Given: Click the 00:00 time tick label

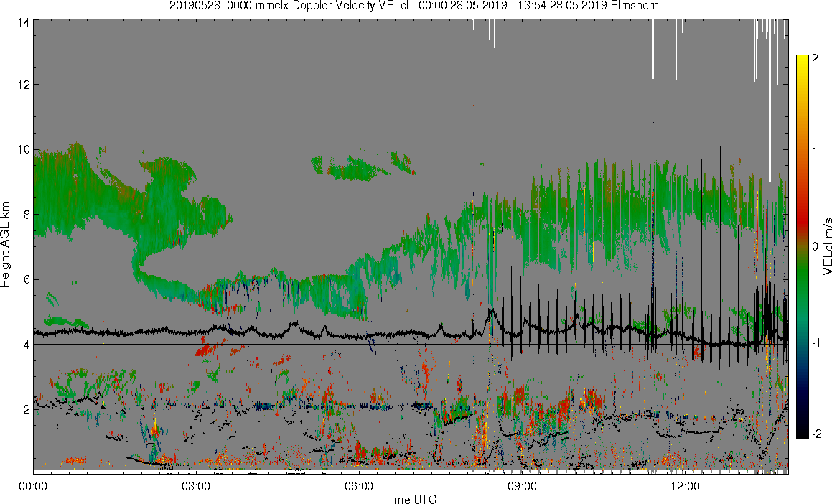Looking at the screenshot, I should point(33,486).
